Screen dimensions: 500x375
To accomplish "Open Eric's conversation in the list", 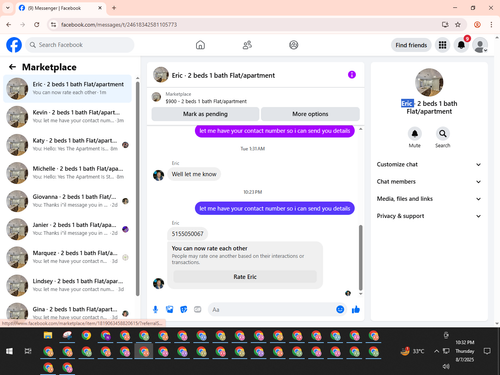I will (68, 89).
